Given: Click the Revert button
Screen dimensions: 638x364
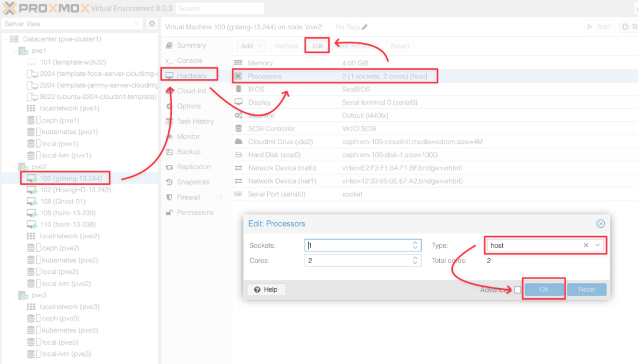Looking at the screenshot, I should 400,46.
